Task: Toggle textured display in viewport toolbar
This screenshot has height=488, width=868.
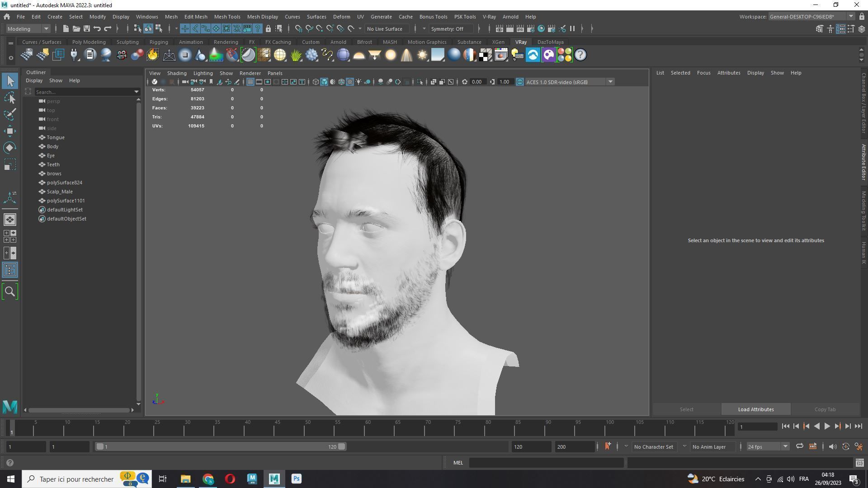Action: [350, 82]
